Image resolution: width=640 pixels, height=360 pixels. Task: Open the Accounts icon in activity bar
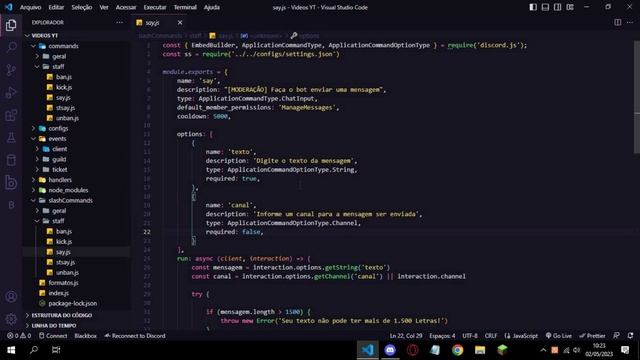click(11, 296)
